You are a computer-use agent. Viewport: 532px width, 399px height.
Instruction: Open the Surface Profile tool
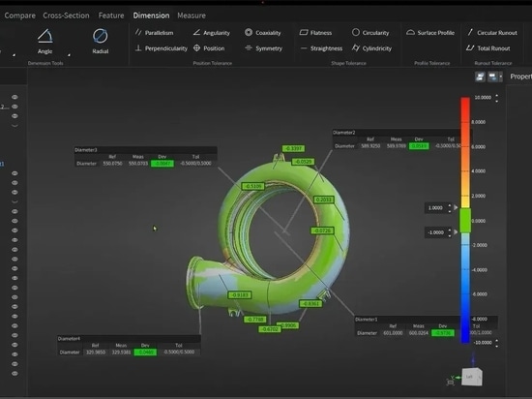coord(430,33)
